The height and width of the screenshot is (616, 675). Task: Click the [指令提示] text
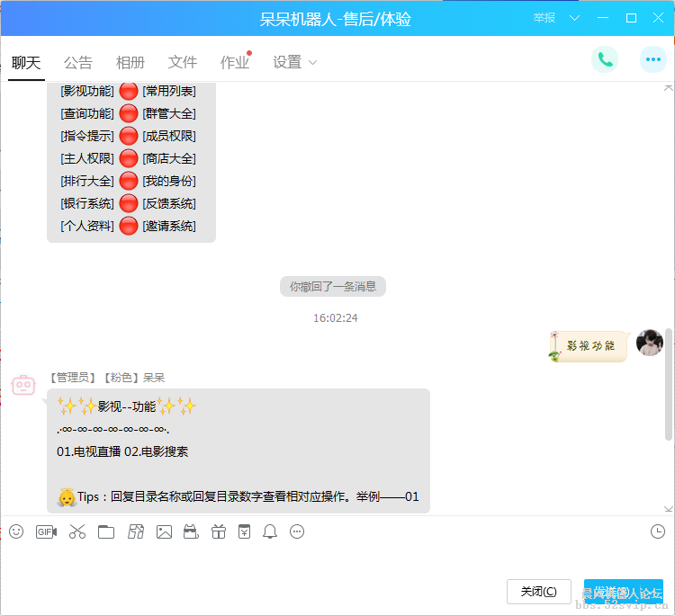pos(87,136)
